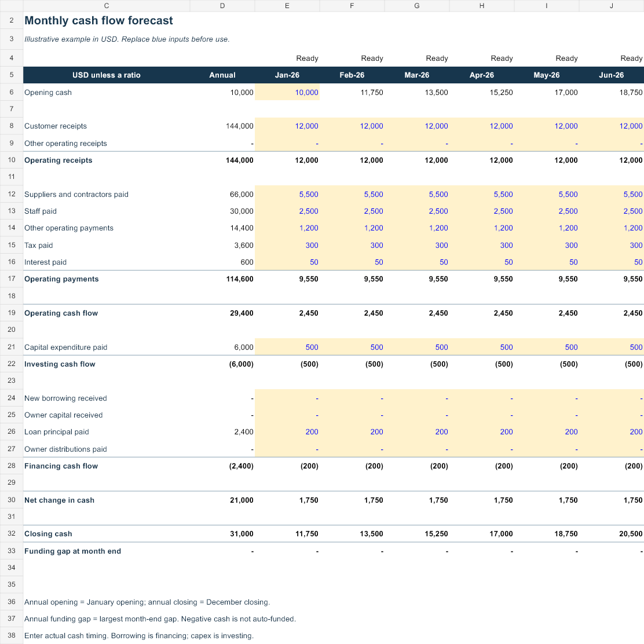The height and width of the screenshot is (644, 644).
Task: Select Feb-26 opening cash 11,750
Action: (352, 93)
